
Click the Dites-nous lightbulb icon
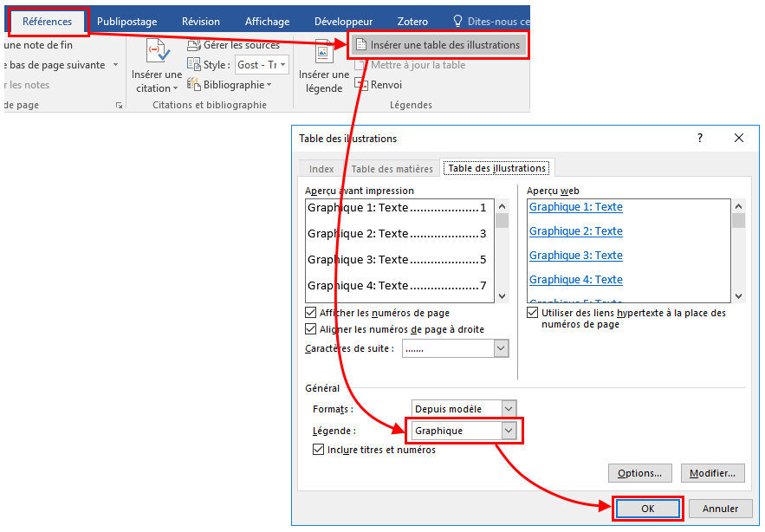pos(458,21)
